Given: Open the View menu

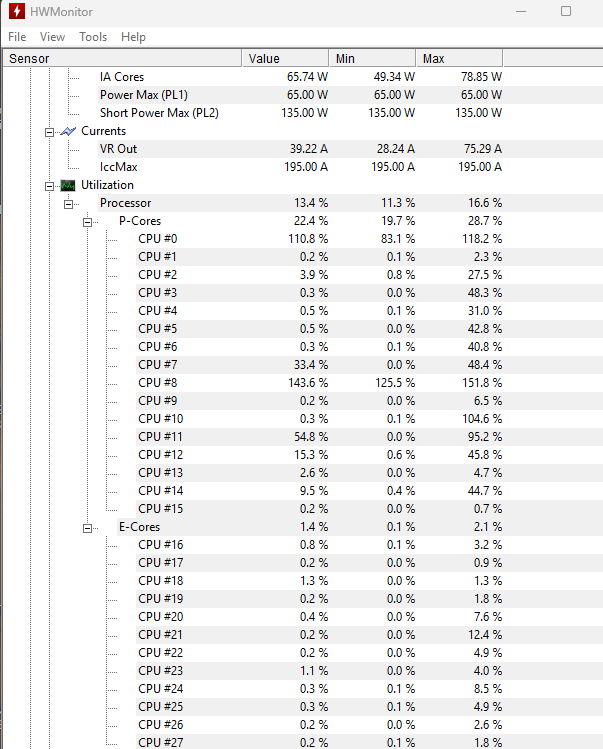Looking at the screenshot, I should pos(52,37).
